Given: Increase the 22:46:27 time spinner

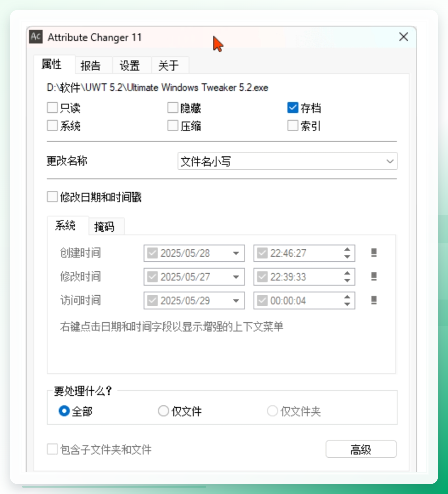Looking at the screenshot, I should tap(347, 249).
